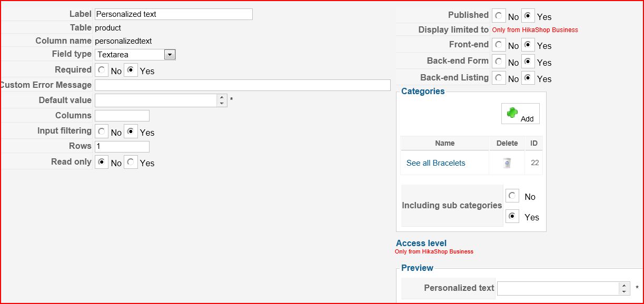Set Published to No
The height and width of the screenshot is (304, 644).
(x=499, y=16)
